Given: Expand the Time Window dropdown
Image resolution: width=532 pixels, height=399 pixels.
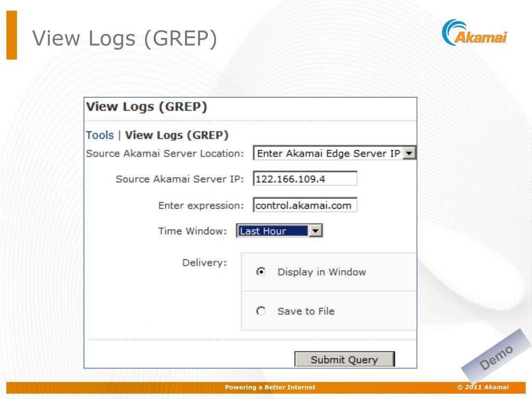Looking at the screenshot, I should click(279, 231).
